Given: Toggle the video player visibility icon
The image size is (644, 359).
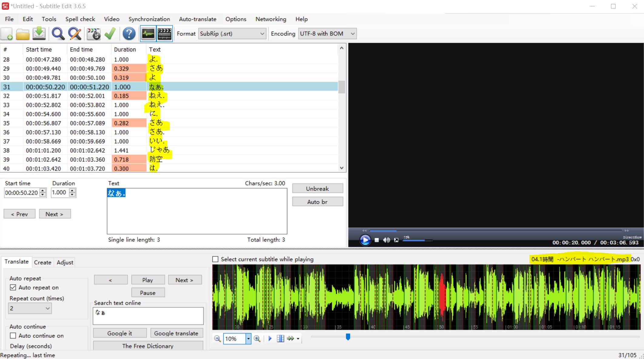Looking at the screenshot, I should click(165, 34).
